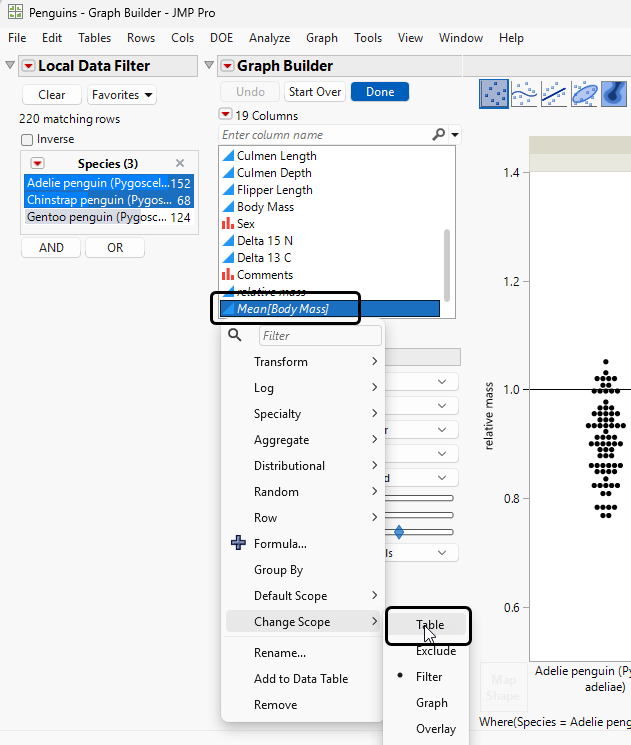Open the File menu

(17, 38)
